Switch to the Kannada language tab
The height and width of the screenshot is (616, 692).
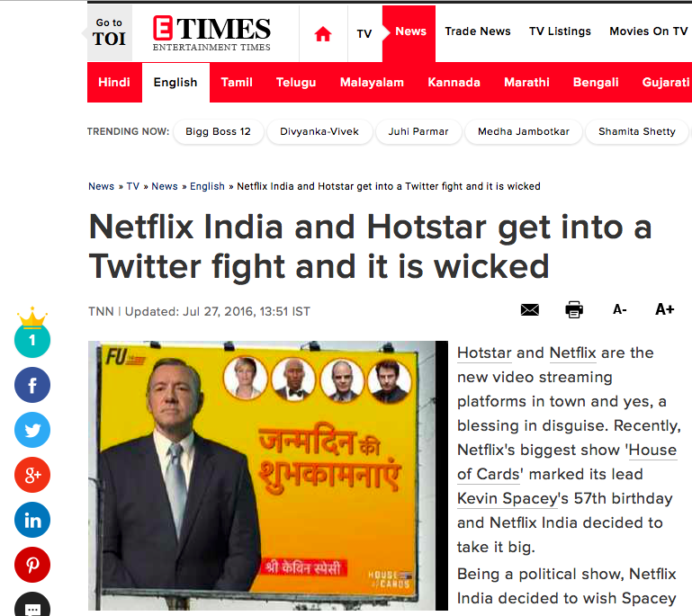(454, 83)
